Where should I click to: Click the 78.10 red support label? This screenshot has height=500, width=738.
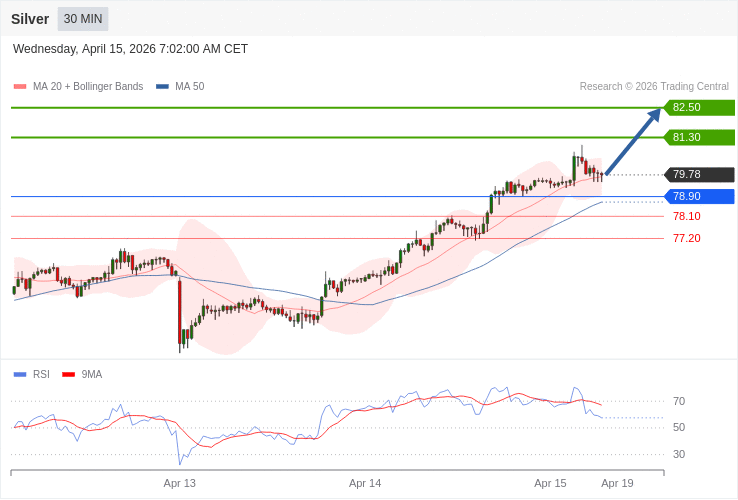tap(686, 216)
